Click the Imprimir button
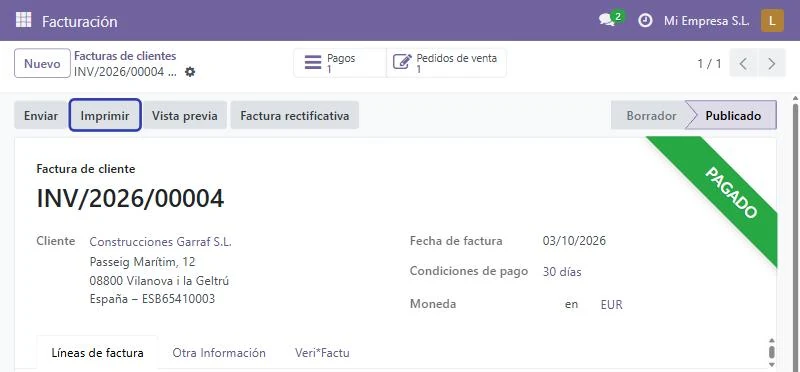800x372 pixels. [x=105, y=115]
